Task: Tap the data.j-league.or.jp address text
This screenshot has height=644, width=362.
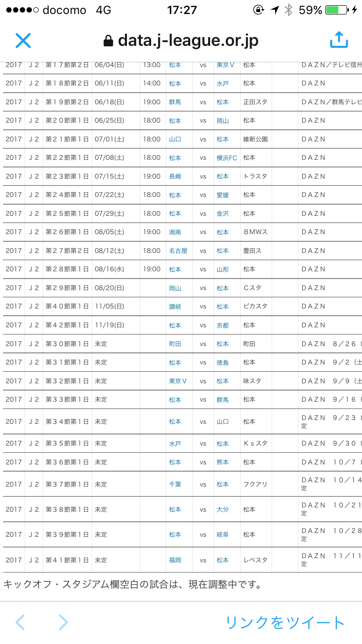Action: 188,41
